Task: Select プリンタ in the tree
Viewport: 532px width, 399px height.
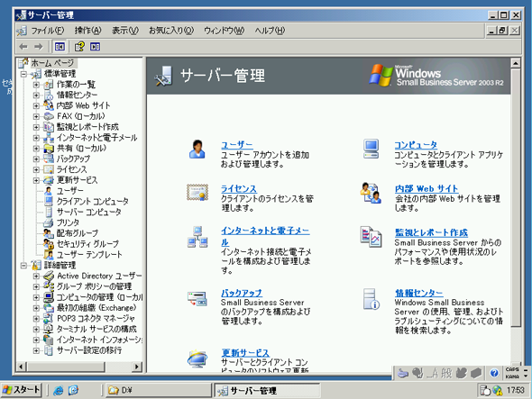Action: [68, 222]
